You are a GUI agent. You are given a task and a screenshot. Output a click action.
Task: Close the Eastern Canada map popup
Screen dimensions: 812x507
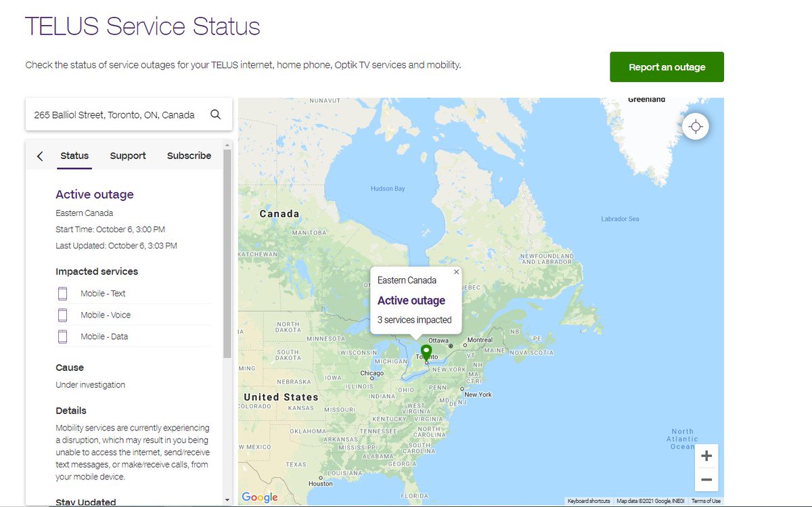[x=456, y=271]
